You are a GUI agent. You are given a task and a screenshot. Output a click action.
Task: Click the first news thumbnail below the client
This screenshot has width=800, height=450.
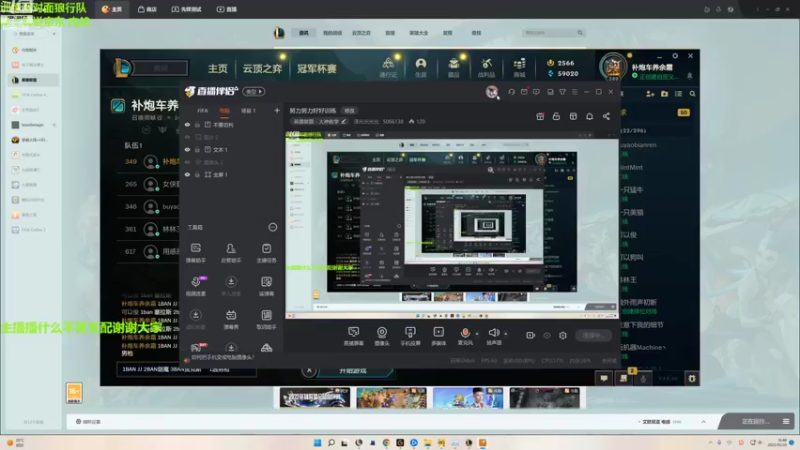(x=315, y=397)
